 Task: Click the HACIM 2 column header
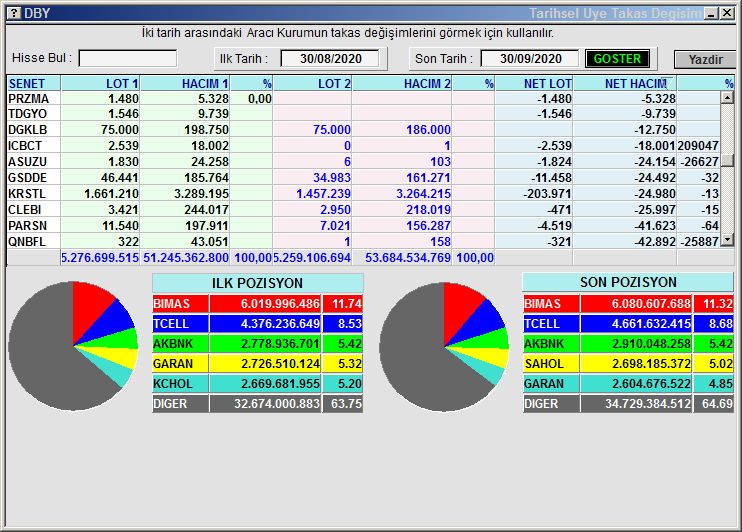[401, 84]
